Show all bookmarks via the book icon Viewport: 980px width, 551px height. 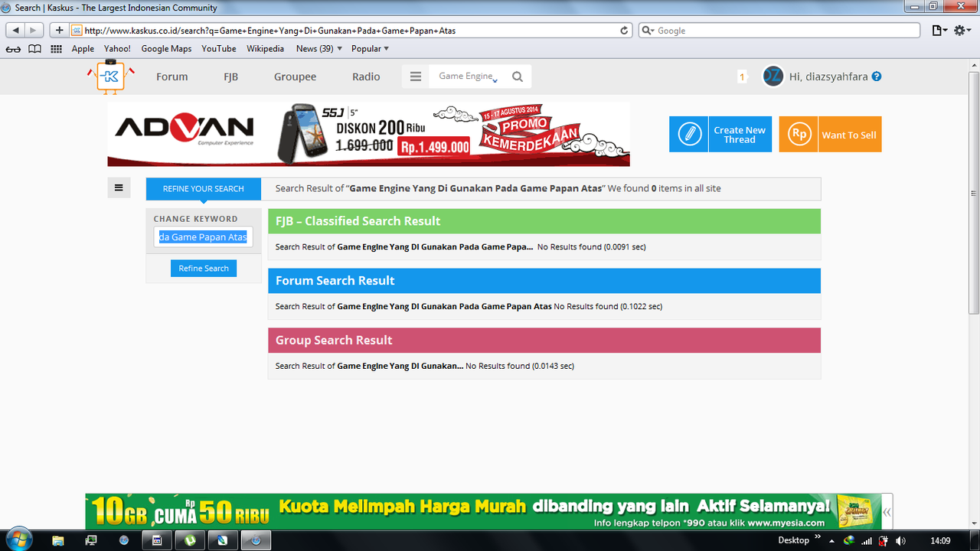pos(34,49)
